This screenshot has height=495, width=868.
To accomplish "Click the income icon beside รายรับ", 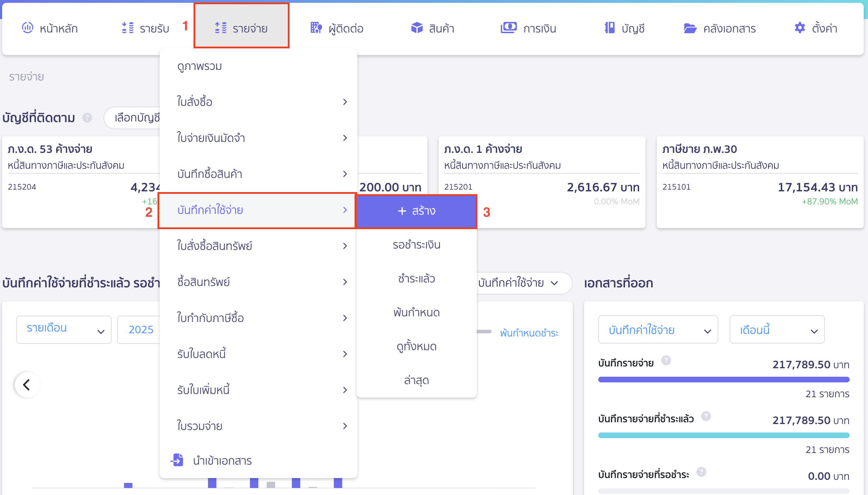I will tap(127, 28).
